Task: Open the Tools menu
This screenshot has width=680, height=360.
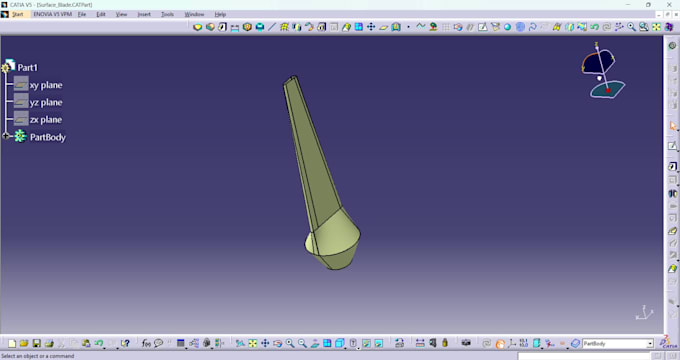Action: 167,14
